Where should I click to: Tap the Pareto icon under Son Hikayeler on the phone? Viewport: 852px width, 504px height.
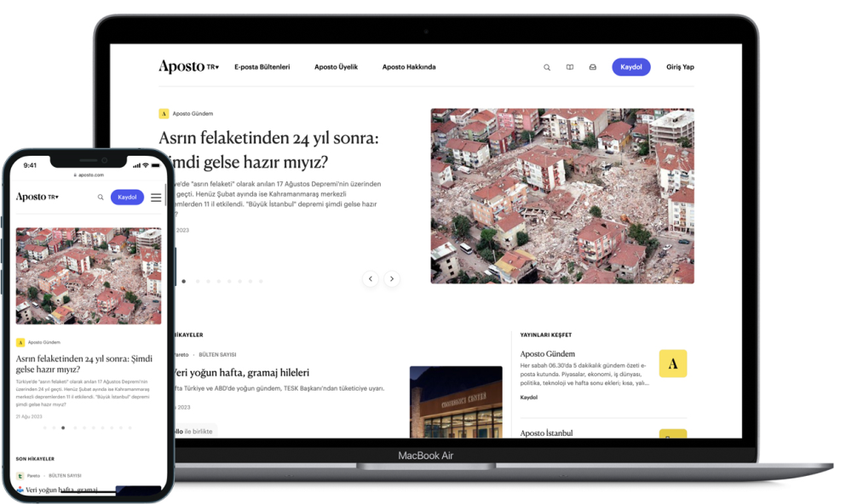(x=20, y=476)
